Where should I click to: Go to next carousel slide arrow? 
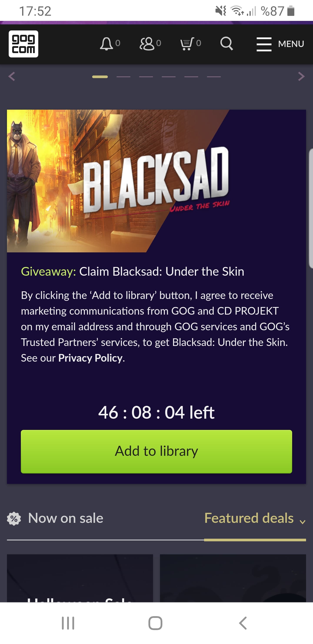301,77
